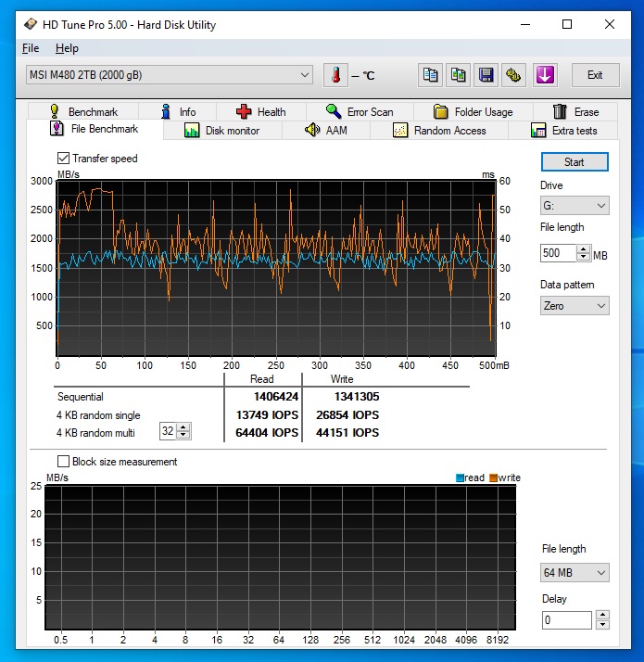
Task: Expand the Drive letter G: dropdown
Action: (x=575, y=206)
